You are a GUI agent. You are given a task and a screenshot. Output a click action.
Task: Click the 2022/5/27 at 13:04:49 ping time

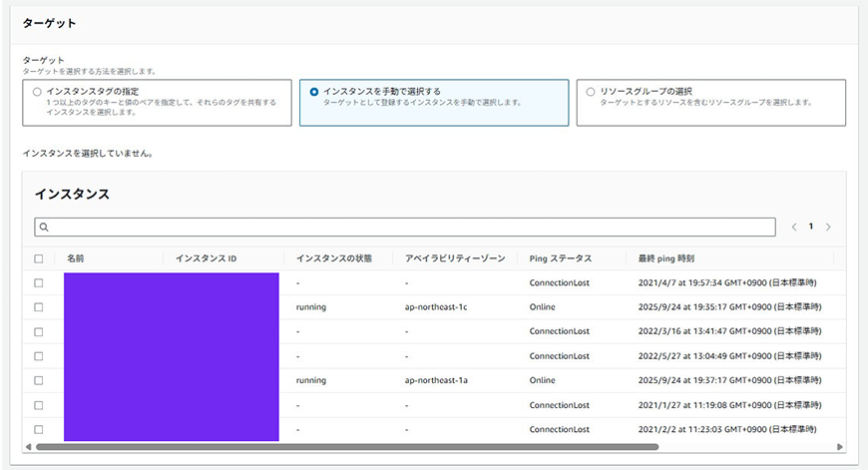coord(729,356)
